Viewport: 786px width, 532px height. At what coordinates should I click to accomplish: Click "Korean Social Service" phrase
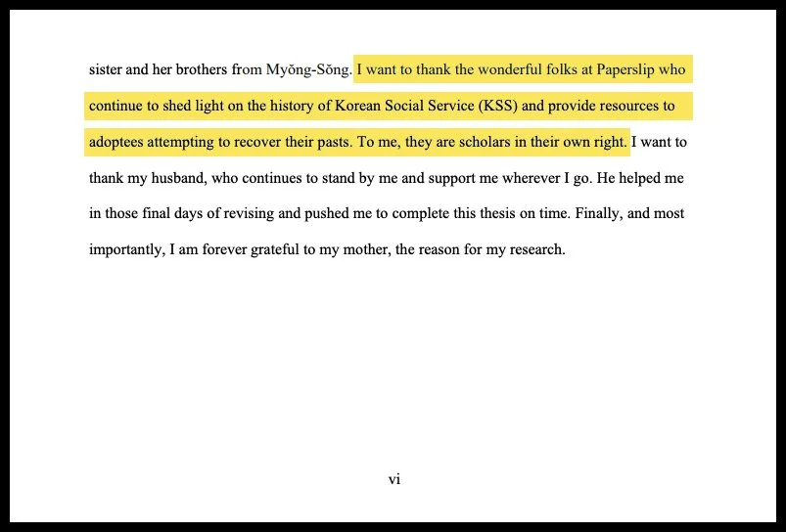[x=404, y=106]
